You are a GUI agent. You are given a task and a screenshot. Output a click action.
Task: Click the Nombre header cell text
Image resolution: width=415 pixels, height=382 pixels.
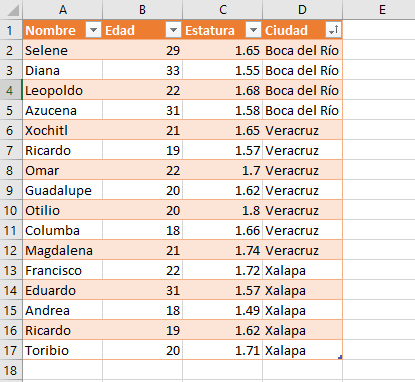click(x=50, y=30)
